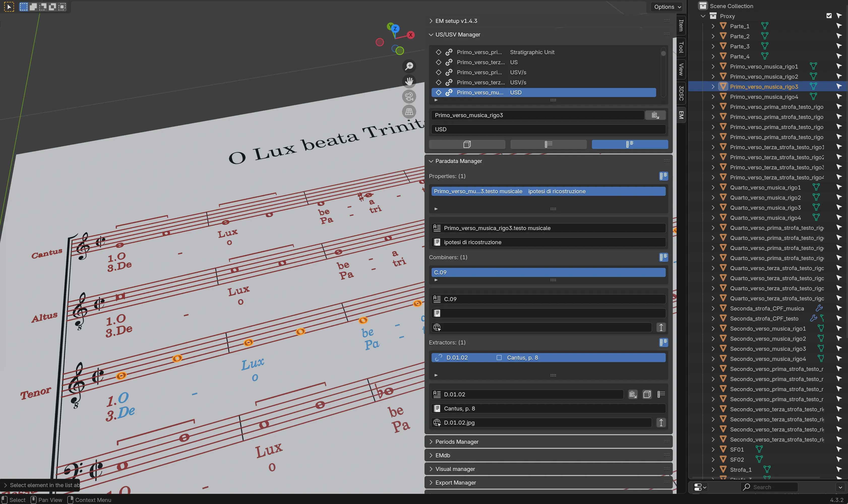The height and width of the screenshot is (504, 848).
Task: Click the link icon on the Stratigraphic Unit row
Action: [x=449, y=52]
